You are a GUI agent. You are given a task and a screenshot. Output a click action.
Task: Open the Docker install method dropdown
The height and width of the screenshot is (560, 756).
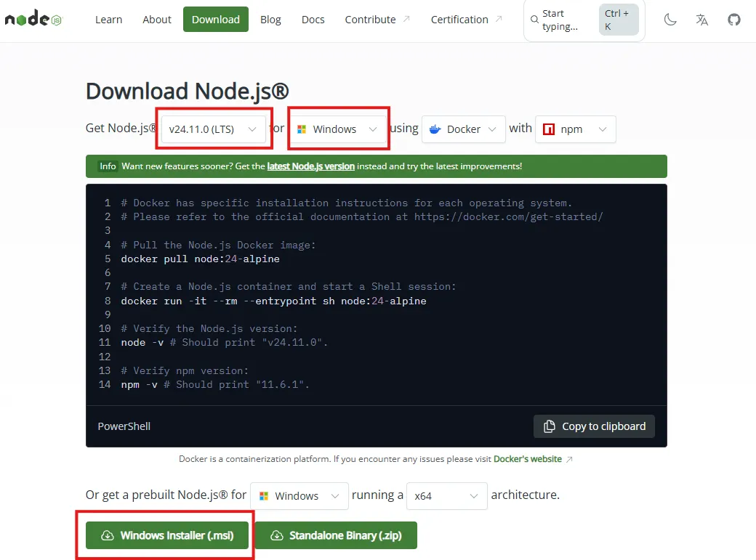point(463,129)
